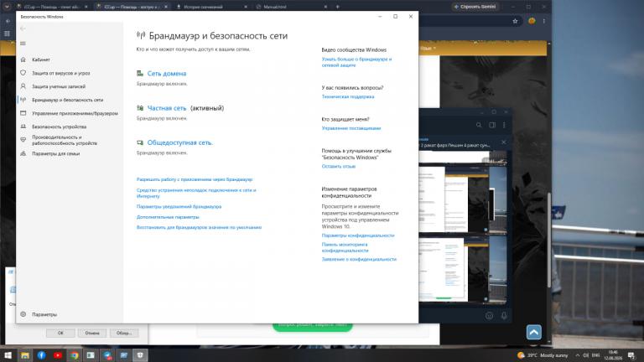Open Узнать больше о брандмауэре link
Viewport: 644px width, 362px height.
click(356, 62)
